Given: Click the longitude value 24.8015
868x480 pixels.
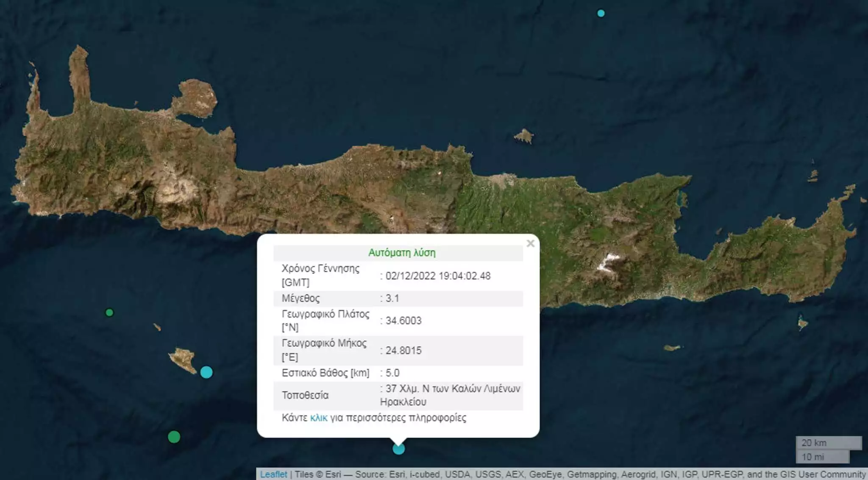Looking at the screenshot, I should (x=403, y=351).
